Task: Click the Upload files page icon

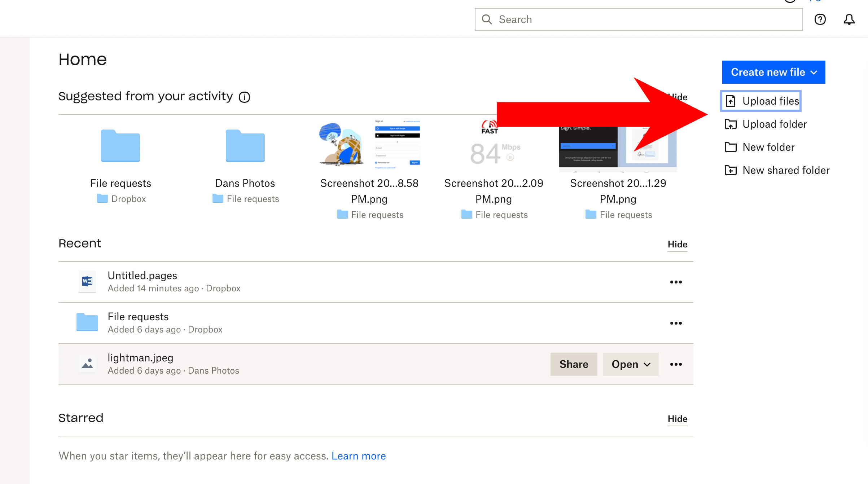Action: click(x=731, y=101)
